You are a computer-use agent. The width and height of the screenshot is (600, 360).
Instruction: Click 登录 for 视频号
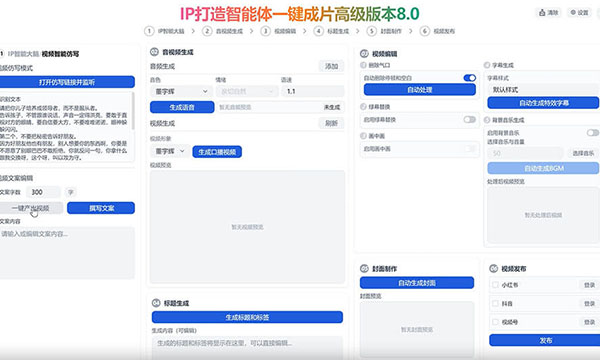pos(589,322)
